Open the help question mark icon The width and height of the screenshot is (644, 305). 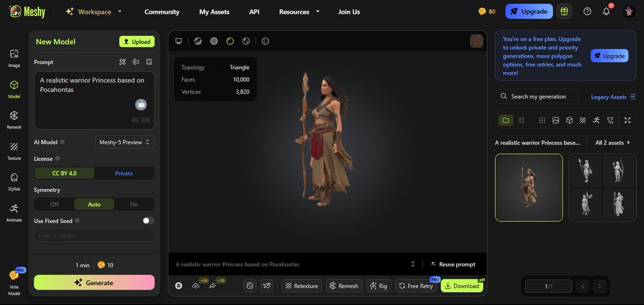coord(587,11)
